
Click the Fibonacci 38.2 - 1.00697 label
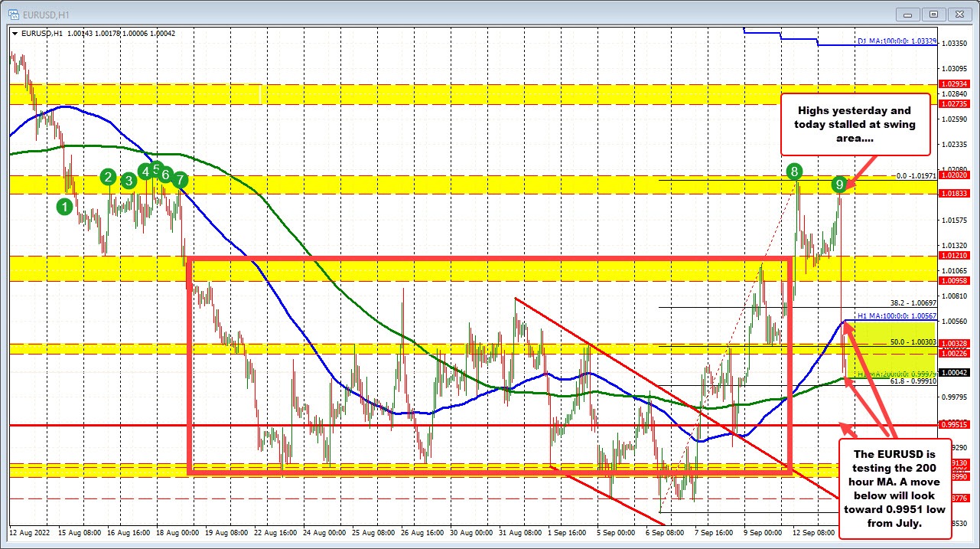913,304
